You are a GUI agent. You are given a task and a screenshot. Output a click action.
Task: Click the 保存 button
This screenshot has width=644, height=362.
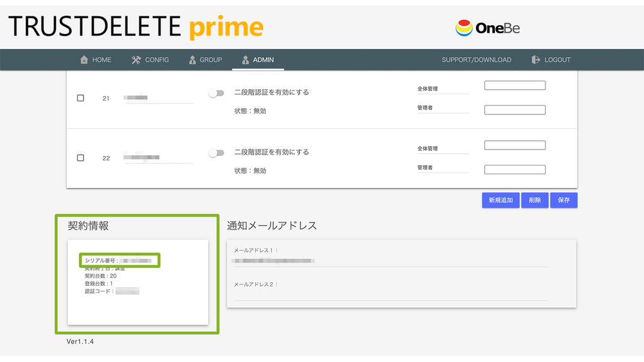563,200
